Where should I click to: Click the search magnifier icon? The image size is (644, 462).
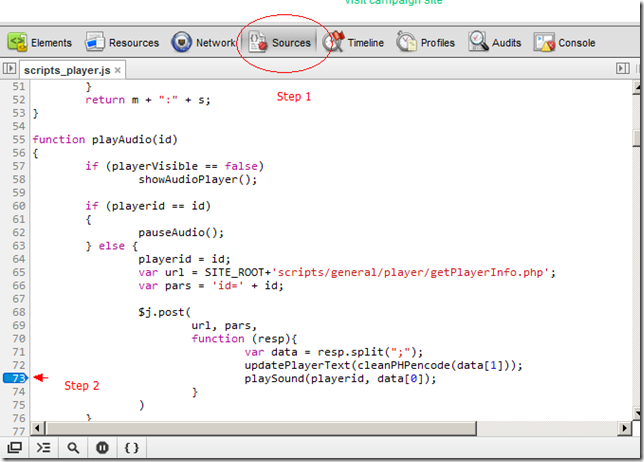click(x=73, y=447)
